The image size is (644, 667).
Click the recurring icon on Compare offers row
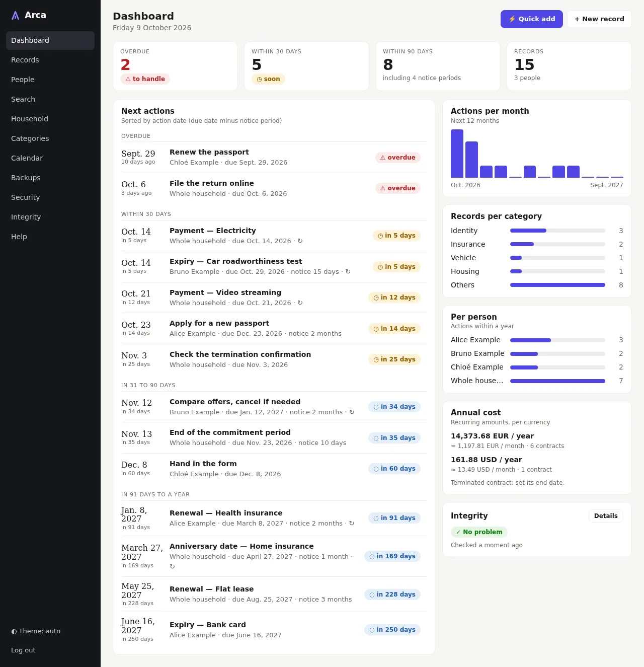(x=352, y=412)
